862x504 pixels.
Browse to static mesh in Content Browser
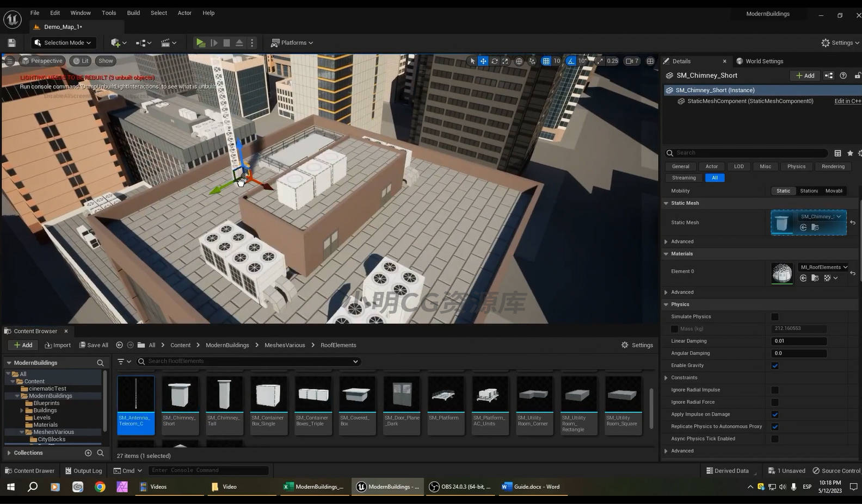pos(815,227)
